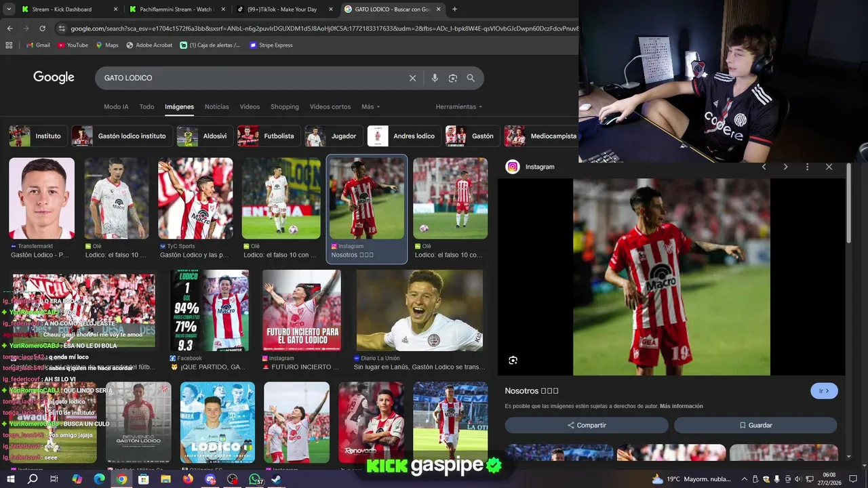Viewport: 868px width, 488px height.
Task: Open Windows taskbar search
Action: (x=32, y=479)
